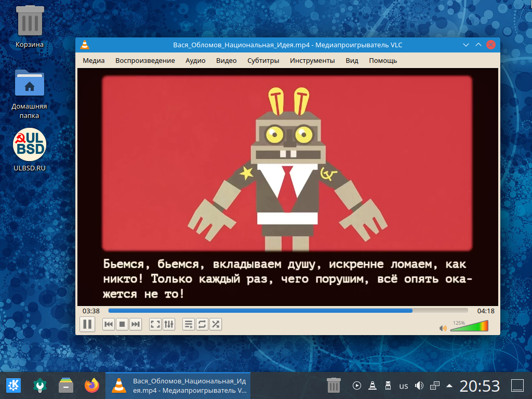The width and height of the screenshot is (532, 399).
Task: Open extended settings and effects
Action: click(169, 325)
